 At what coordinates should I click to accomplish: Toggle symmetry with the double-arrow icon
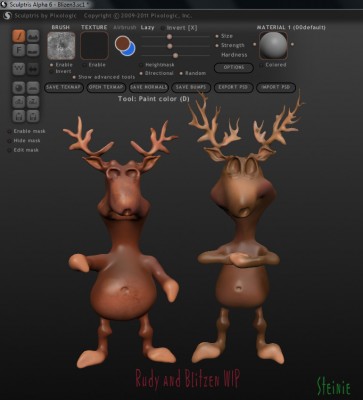[x=33, y=69]
